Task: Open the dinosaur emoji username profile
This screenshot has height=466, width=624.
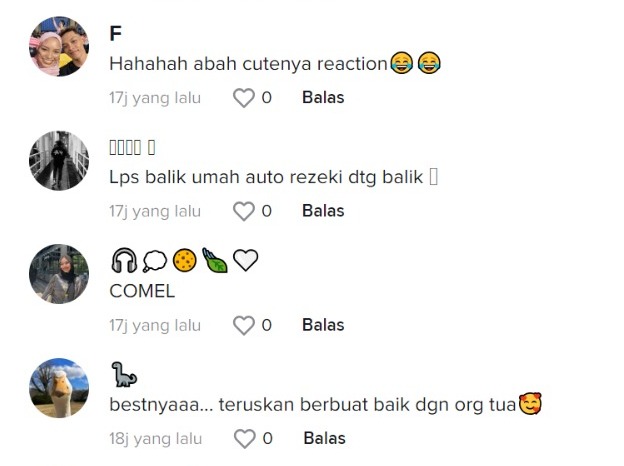Action: click(x=124, y=374)
